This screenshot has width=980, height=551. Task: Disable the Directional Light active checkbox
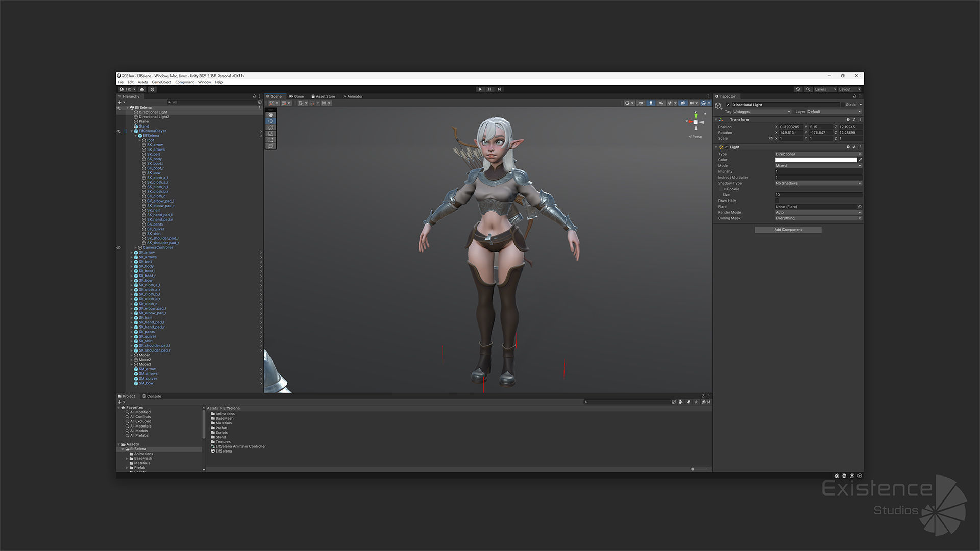tap(728, 105)
